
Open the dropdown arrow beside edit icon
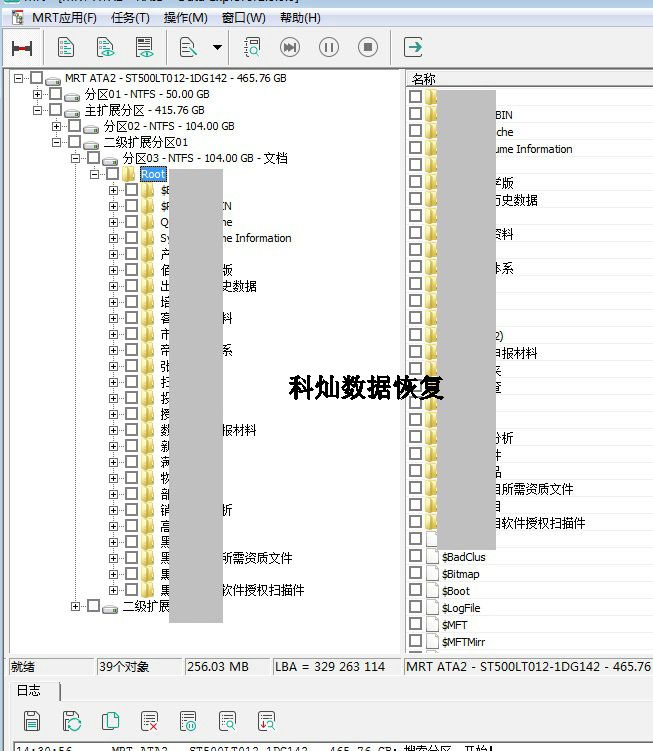(217, 47)
